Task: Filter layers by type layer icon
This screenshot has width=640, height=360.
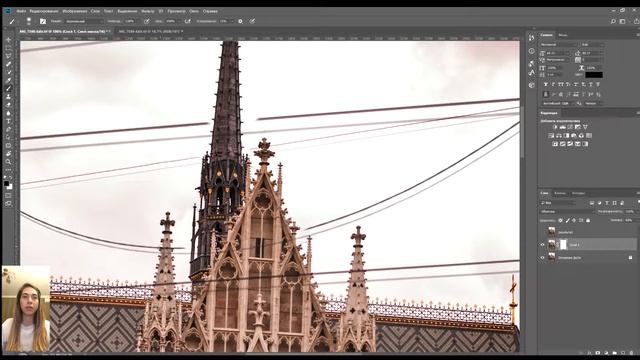Action: click(x=607, y=203)
